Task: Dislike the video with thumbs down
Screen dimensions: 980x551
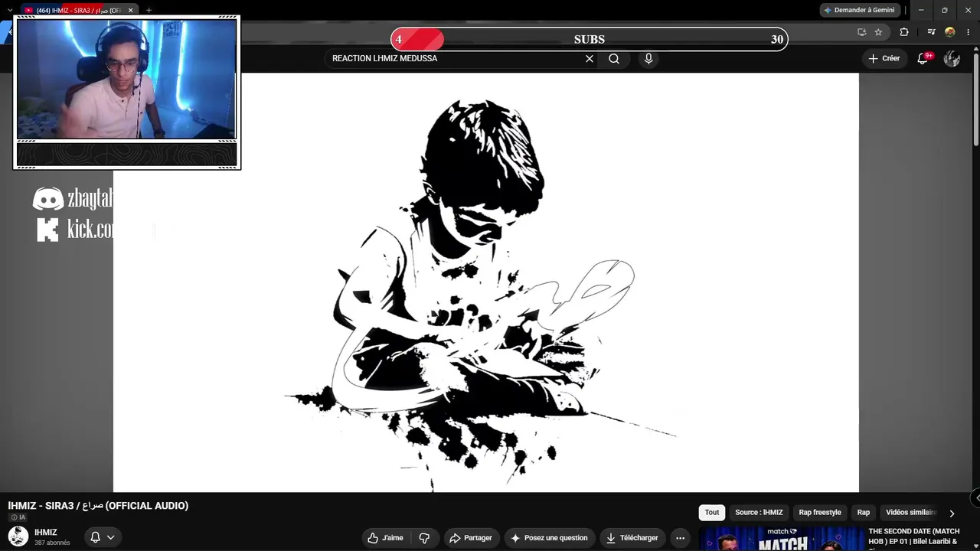Action: coord(424,538)
